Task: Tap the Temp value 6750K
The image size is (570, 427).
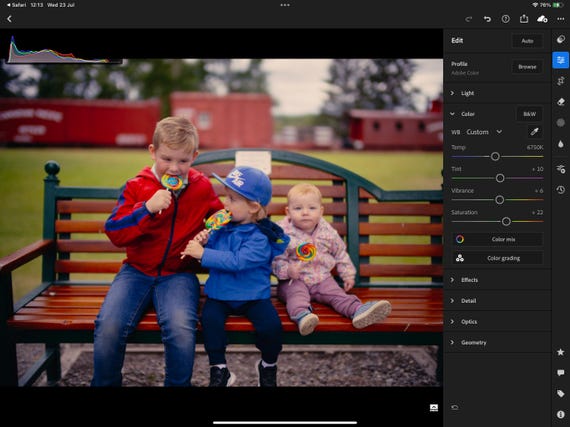Action: tap(535, 147)
